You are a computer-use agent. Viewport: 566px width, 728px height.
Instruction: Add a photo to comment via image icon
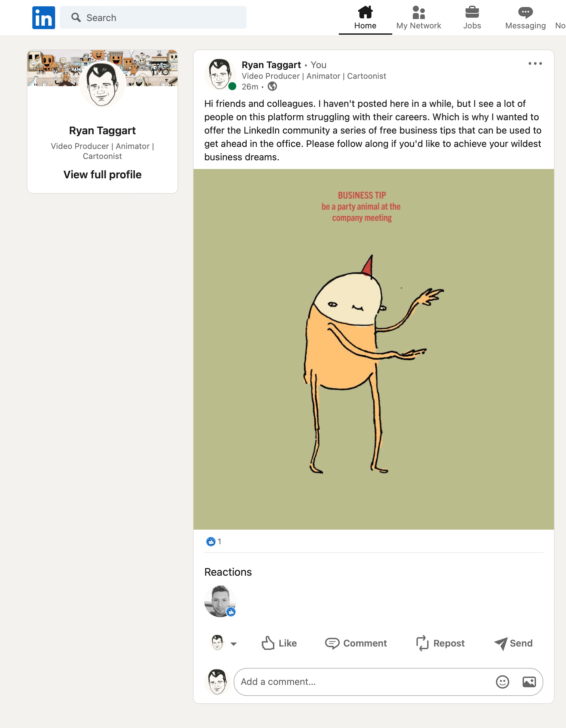[x=529, y=682]
